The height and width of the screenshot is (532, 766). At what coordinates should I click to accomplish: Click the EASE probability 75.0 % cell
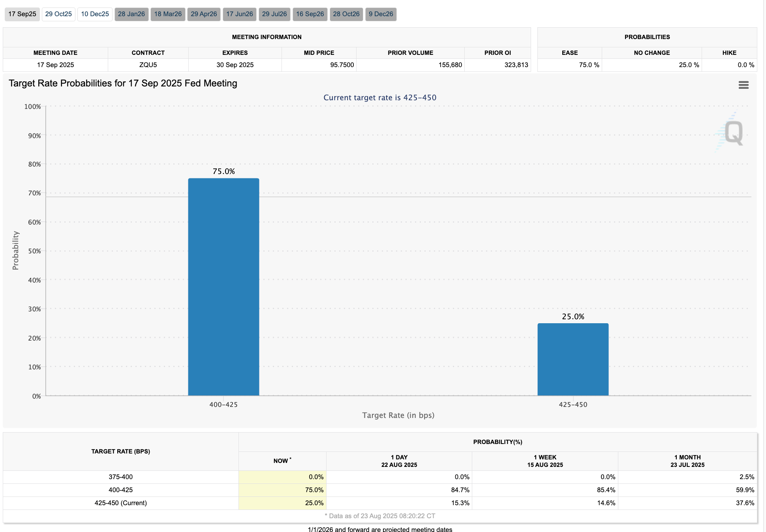(x=570, y=65)
